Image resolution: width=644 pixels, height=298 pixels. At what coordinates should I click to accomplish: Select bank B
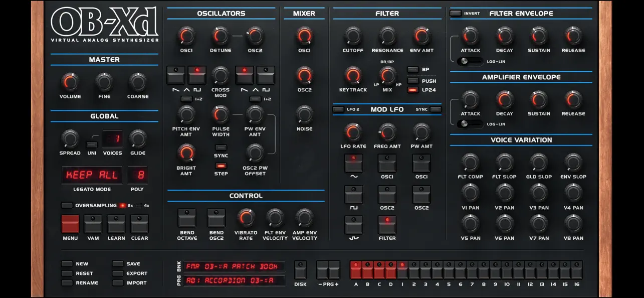click(368, 269)
